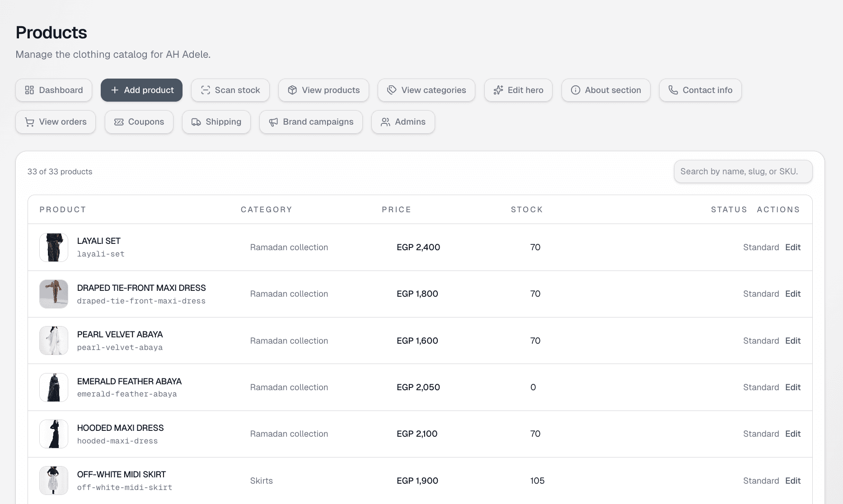This screenshot has height=504, width=843.
Task: Click the box icon for View products
Action: [292, 90]
